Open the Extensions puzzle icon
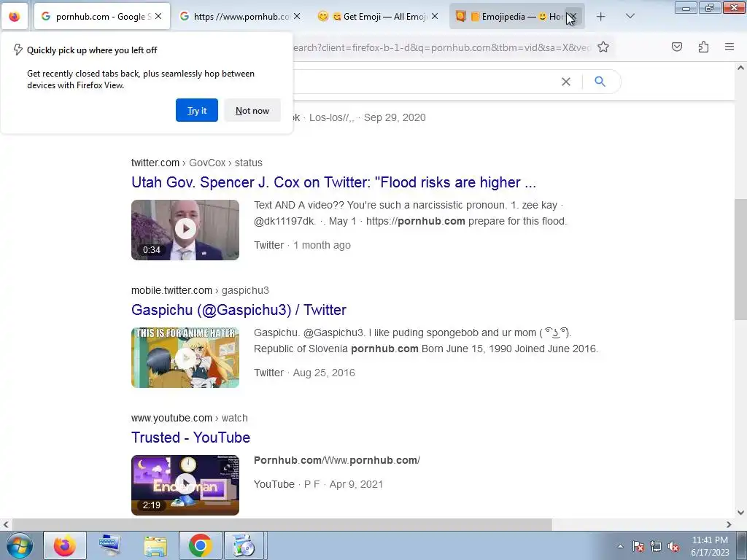 coord(703,47)
